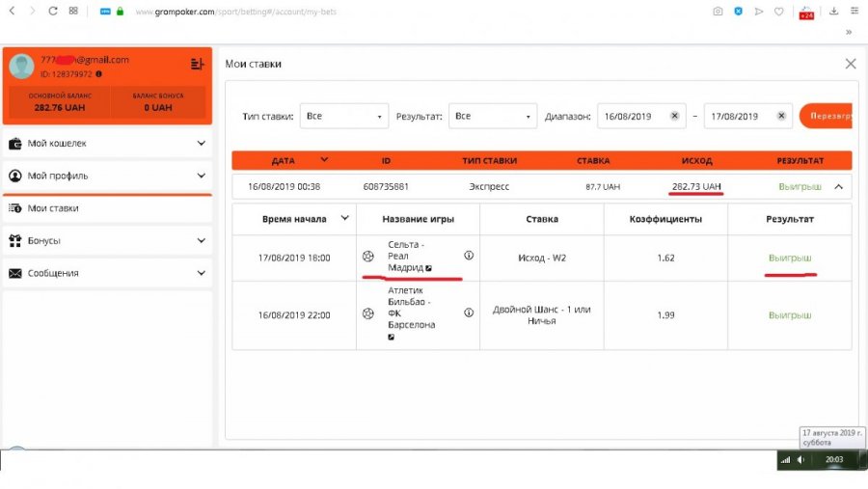This screenshot has width=868, height=489.
Task: Open the Результат filter dropdown
Action: (x=492, y=116)
